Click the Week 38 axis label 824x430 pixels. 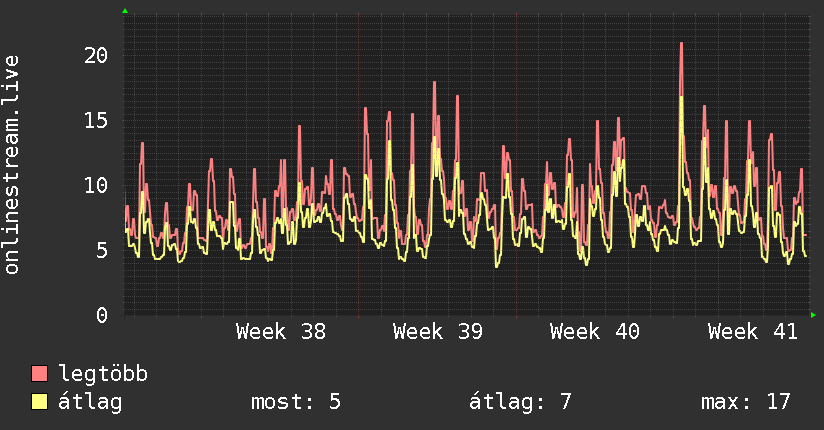281,332
